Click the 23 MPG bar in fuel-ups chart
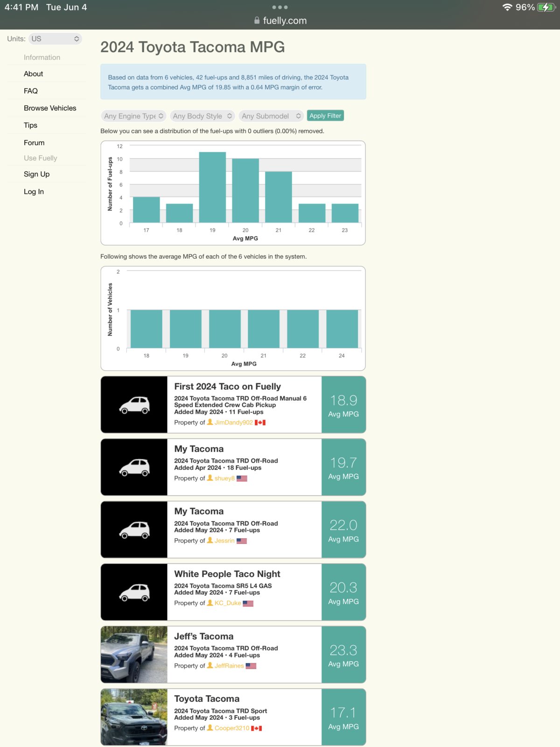The height and width of the screenshot is (747, 560). pos(345,213)
